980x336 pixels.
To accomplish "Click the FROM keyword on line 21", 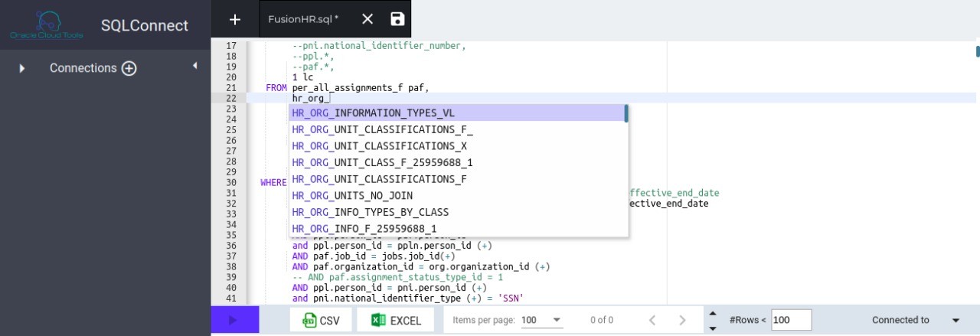I will click(276, 88).
